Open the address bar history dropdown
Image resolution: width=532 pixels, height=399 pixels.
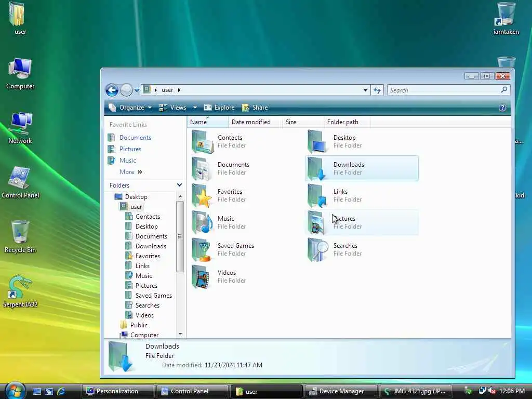(365, 90)
